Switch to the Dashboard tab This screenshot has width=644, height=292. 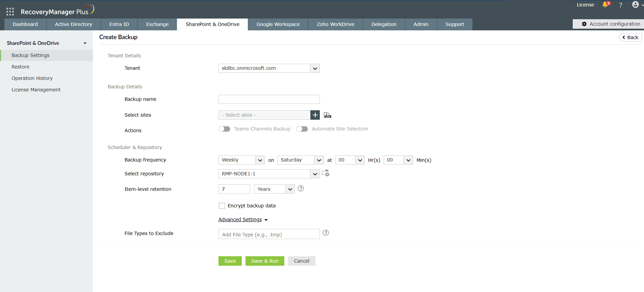[x=25, y=24]
